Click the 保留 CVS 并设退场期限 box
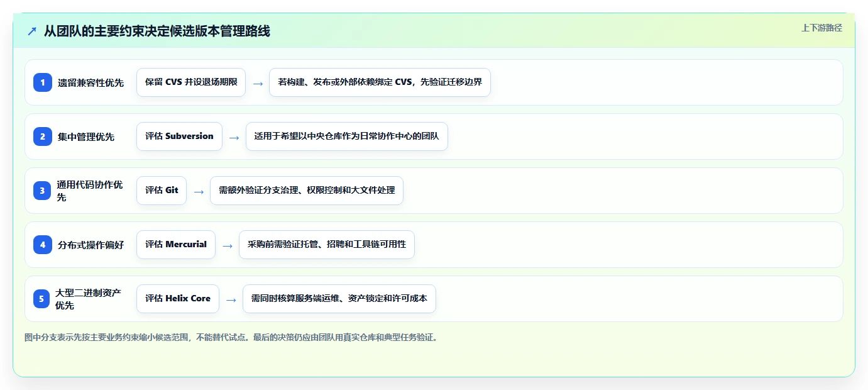This screenshot has height=390, width=868. click(x=191, y=82)
